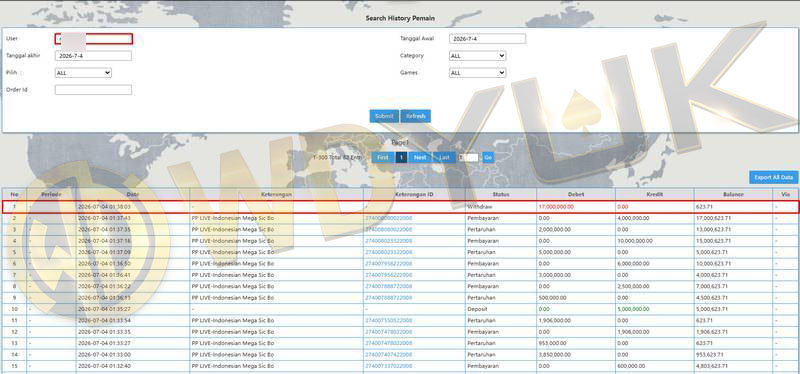Click the Go pagination button
This screenshot has width=800, height=374.
pos(488,158)
